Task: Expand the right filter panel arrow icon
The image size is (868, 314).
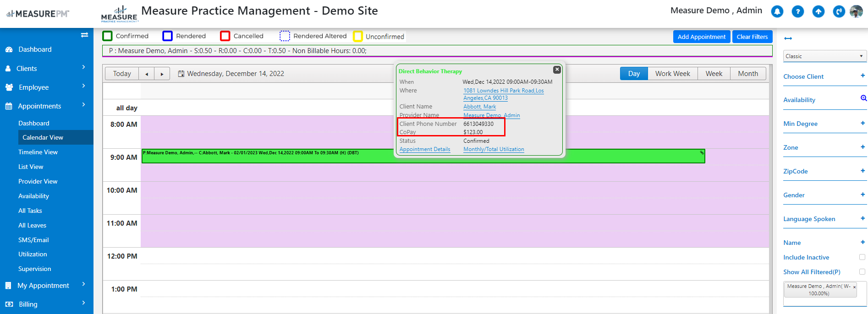Action: tap(788, 38)
